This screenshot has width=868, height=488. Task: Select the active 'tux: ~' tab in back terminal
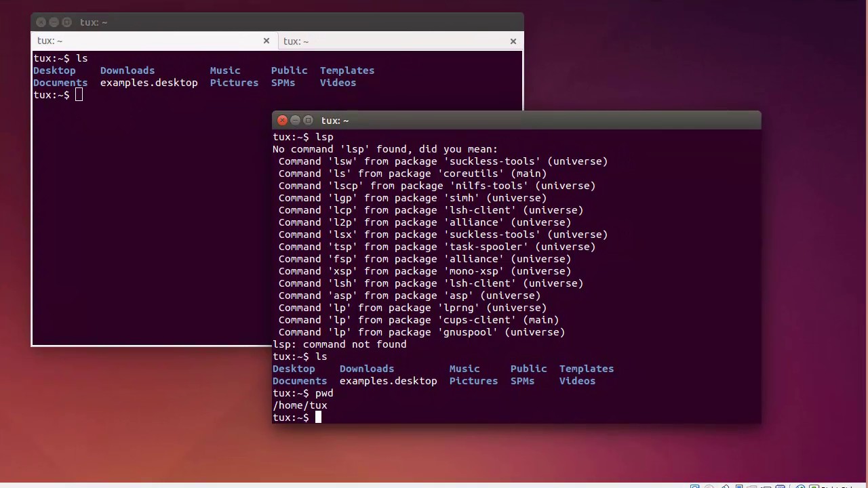[x=155, y=41]
